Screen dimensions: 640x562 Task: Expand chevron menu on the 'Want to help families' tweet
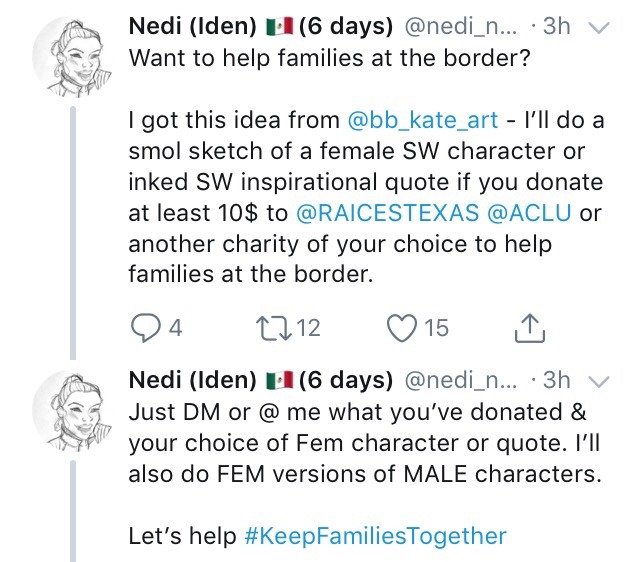(x=600, y=29)
